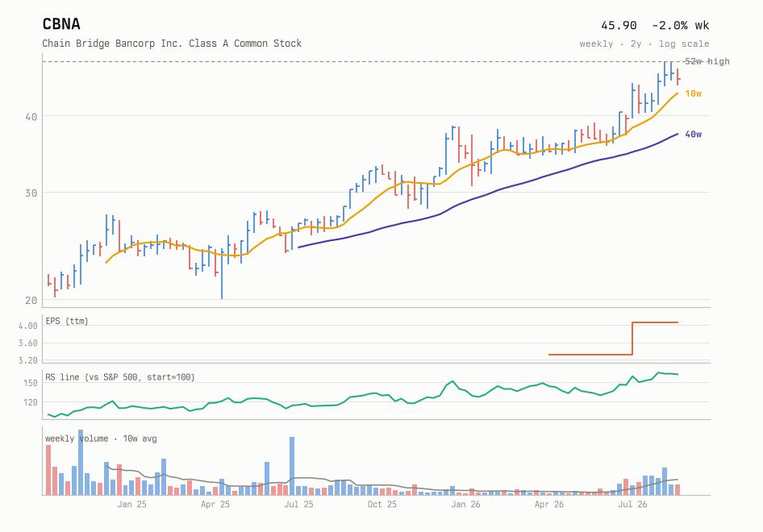Click the first red volume bar at chart start
The image size is (763, 532).
(48, 470)
